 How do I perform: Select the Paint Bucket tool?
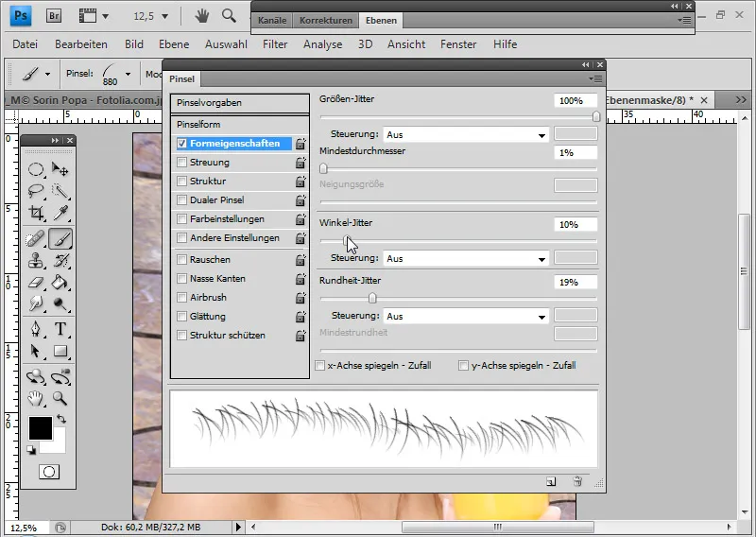pyautogui.click(x=60, y=283)
